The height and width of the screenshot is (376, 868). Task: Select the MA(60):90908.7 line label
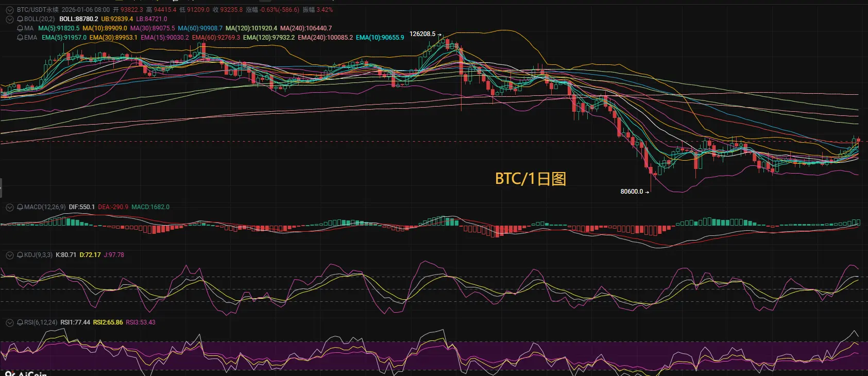(200, 28)
